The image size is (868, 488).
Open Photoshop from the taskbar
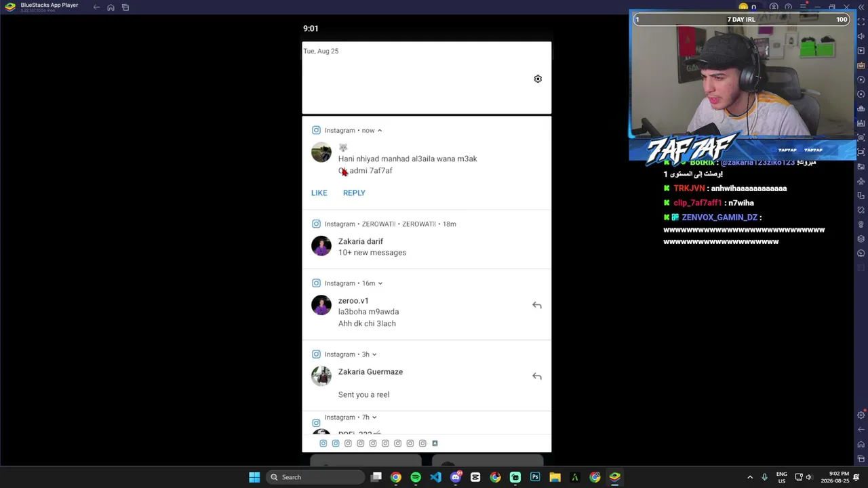point(535,477)
